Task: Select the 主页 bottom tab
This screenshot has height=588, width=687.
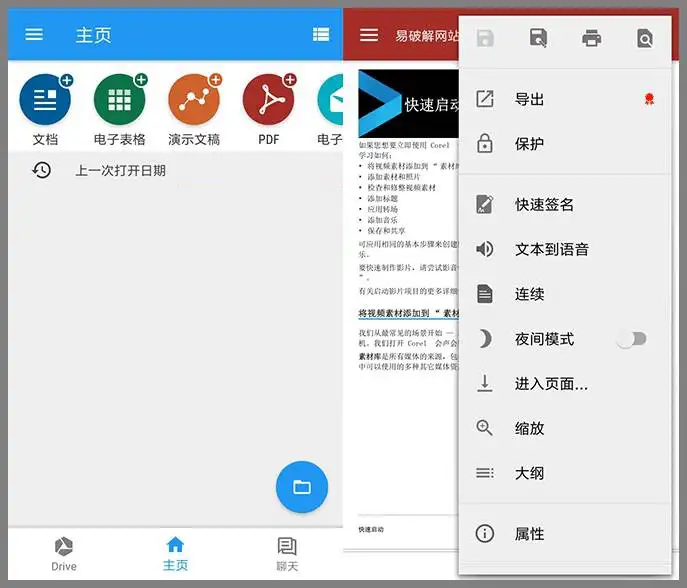Action: [175, 553]
